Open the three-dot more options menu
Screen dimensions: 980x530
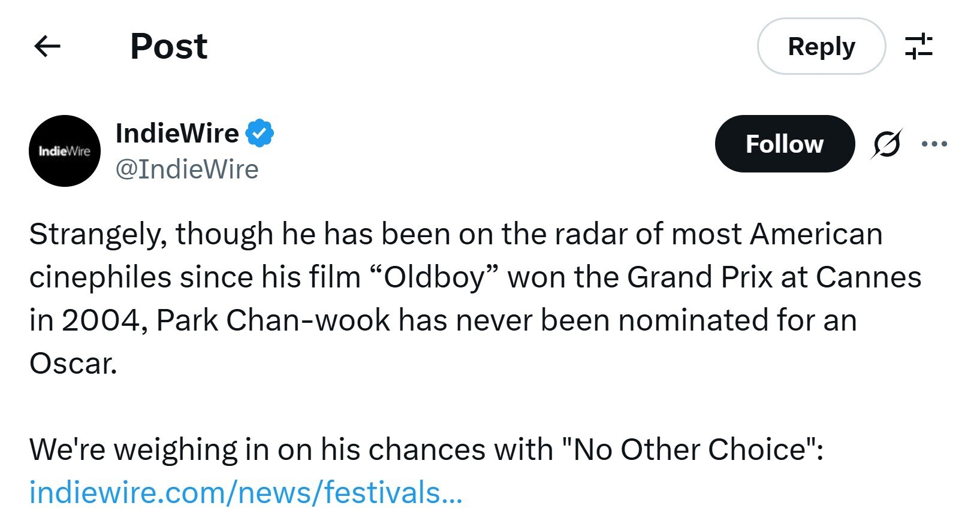point(934,144)
